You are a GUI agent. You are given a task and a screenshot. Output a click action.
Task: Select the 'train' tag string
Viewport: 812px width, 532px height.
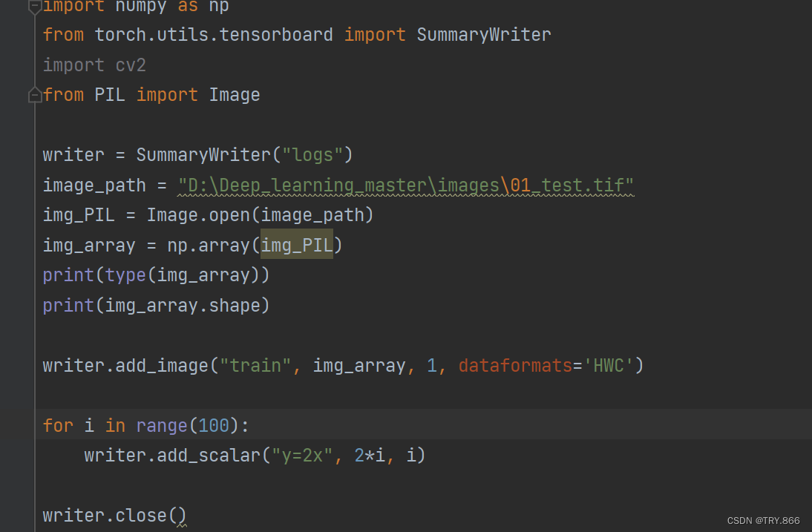point(255,365)
